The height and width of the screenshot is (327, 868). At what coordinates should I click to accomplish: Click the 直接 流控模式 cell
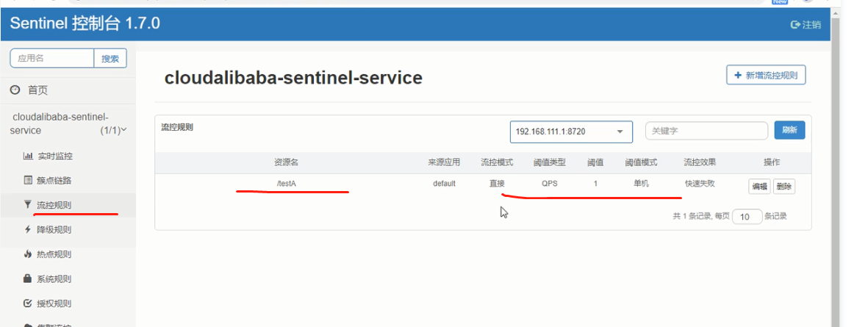[x=497, y=184]
